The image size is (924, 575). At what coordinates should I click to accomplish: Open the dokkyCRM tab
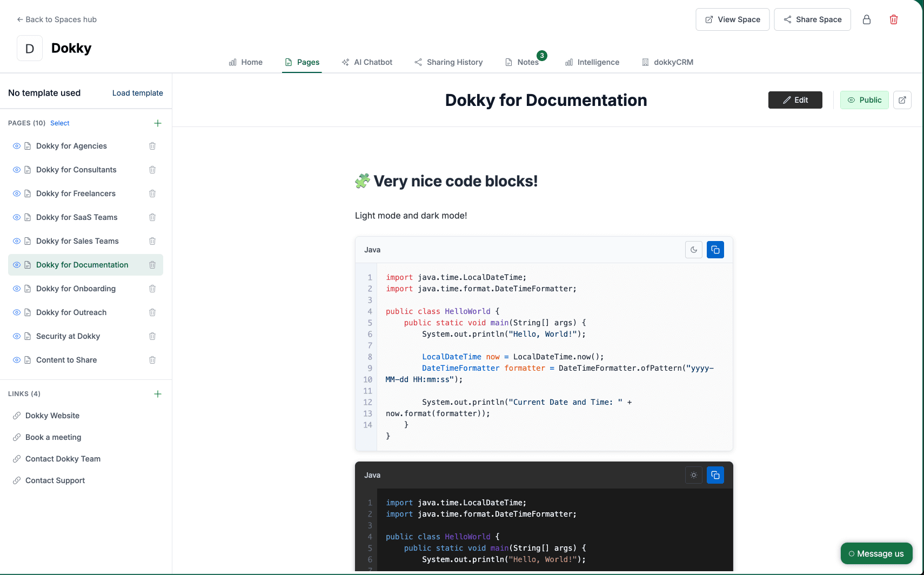[x=667, y=62]
